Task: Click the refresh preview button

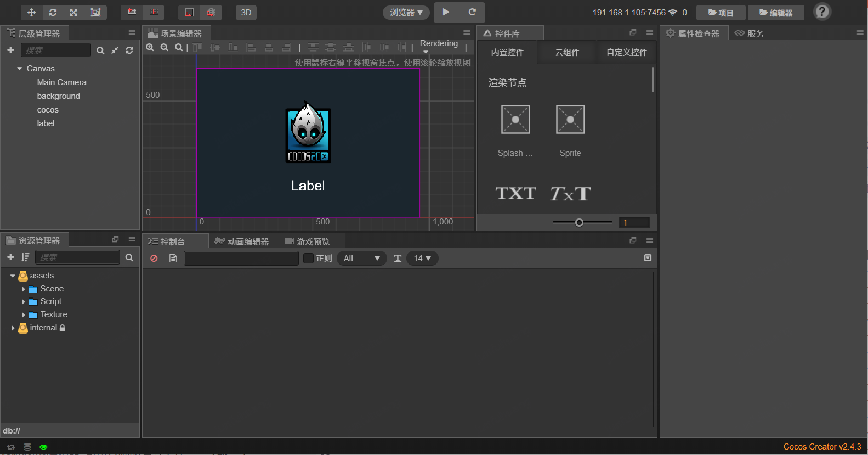Action: coord(472,12)
